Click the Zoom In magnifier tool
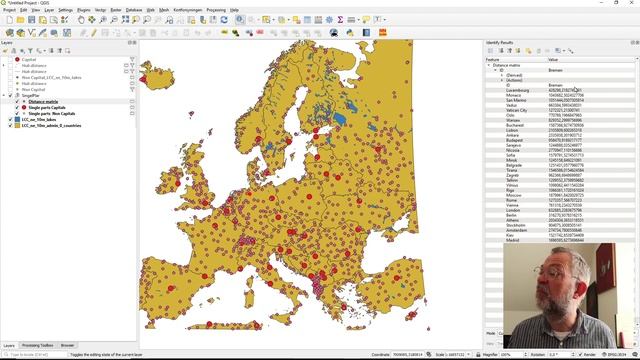The height and width of the screenshot is (360, 640). click(103, 20)
